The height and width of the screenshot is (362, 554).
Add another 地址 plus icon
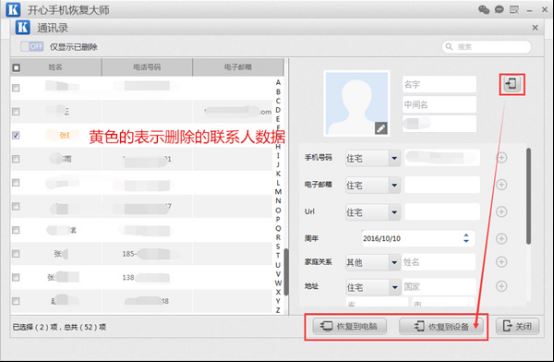[x=502, y=286]
